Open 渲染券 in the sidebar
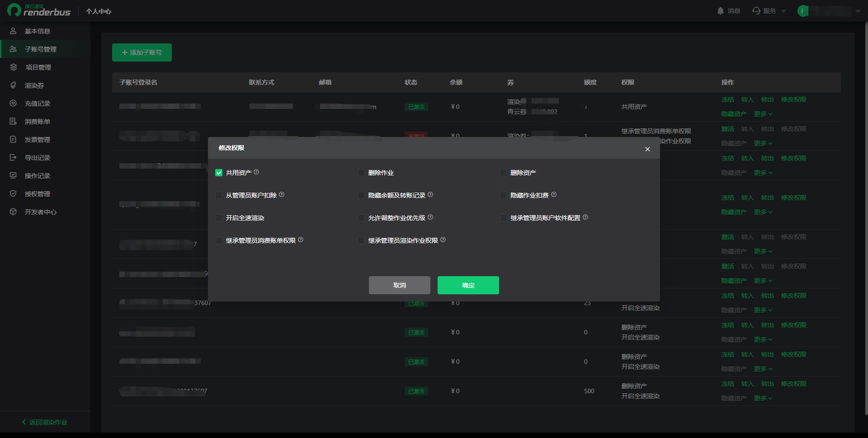868x438 pixels. [x=45, y=85]
